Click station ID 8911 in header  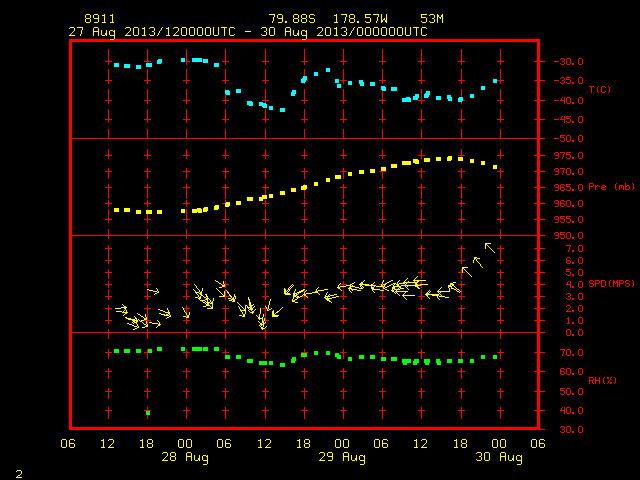tap(100, 19)
